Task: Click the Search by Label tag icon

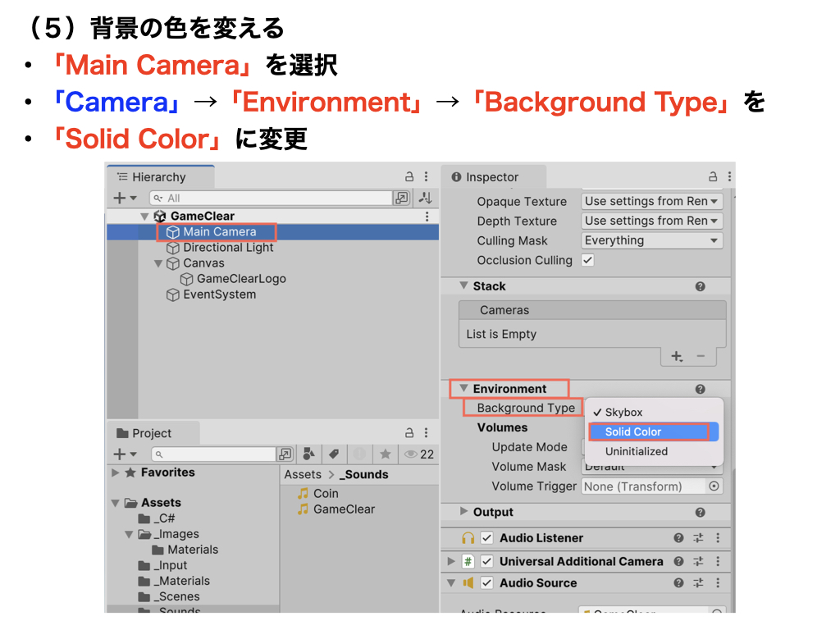Action: [x=334, y=454]
